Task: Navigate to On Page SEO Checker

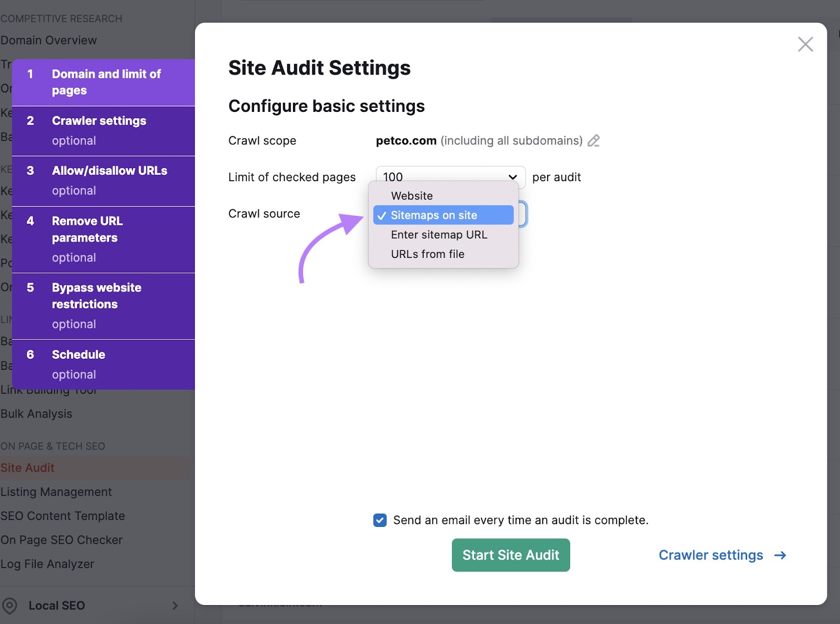Action: tap(61, 540)
